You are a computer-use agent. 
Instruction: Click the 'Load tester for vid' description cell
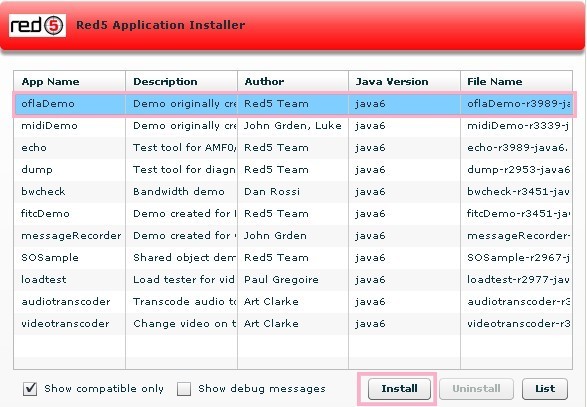click(182, 280)
